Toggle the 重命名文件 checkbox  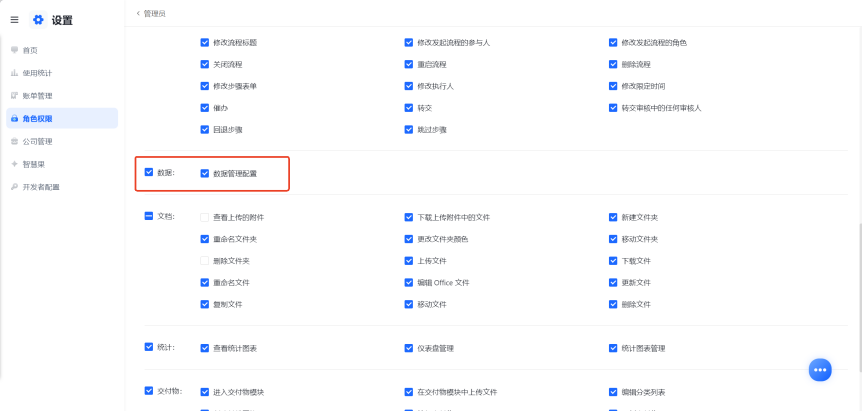pos(205,282)
